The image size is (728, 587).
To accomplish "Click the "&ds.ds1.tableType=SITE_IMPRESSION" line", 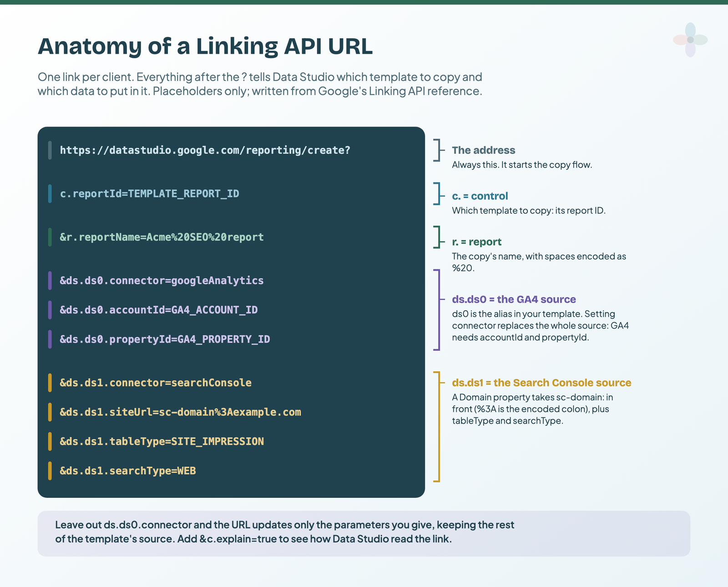I will click(162, 441).
